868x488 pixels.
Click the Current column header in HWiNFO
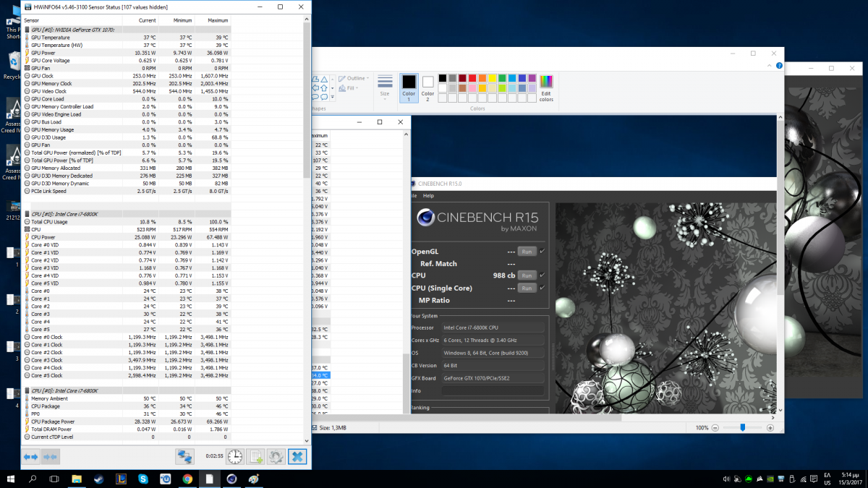(140, 20)
